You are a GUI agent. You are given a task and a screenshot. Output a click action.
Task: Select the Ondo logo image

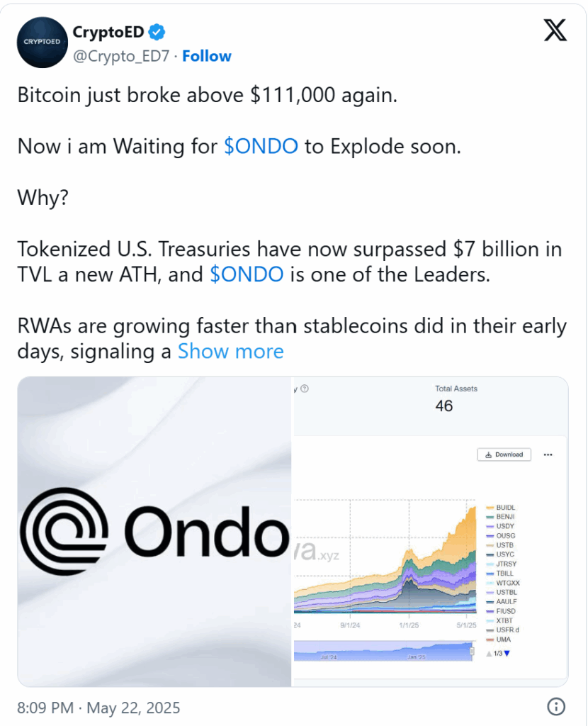(154, 532)
